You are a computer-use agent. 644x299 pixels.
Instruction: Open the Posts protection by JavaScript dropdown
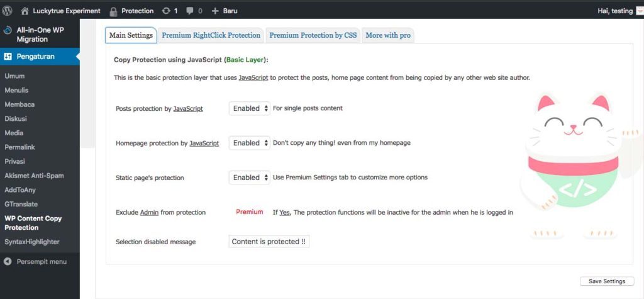[250, 108]
